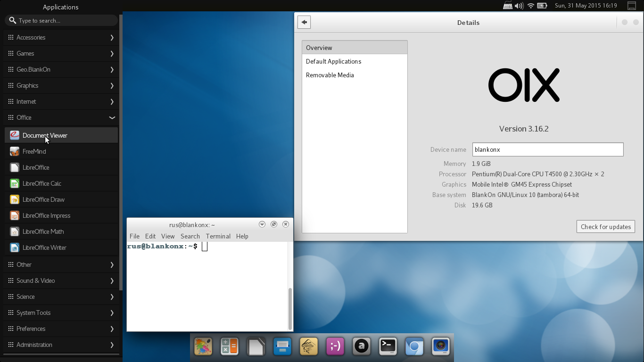Click the terminal window's vertical scrollbar
This screenshot has width=644, height=362.
[x=290, y=308]
